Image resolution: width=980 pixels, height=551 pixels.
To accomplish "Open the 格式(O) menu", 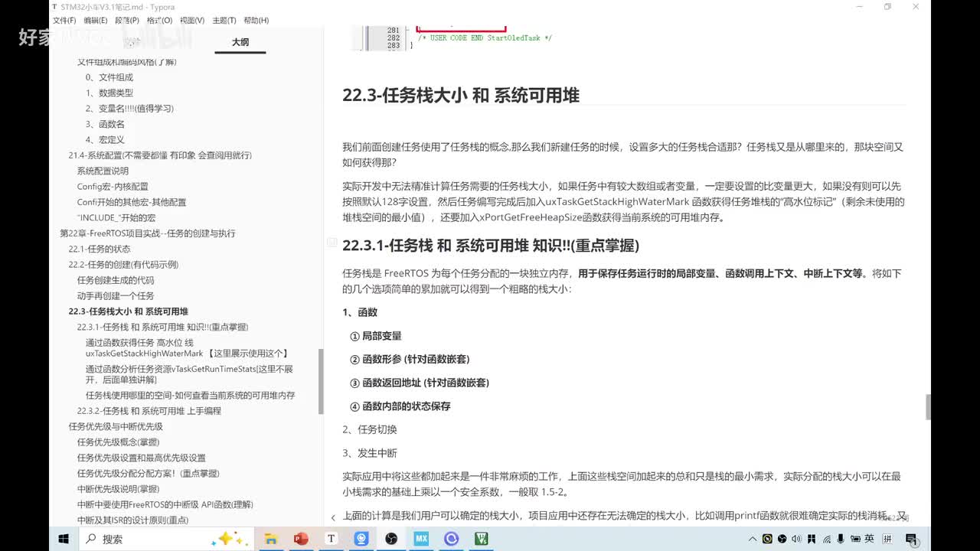I will [x=159, y=21].
